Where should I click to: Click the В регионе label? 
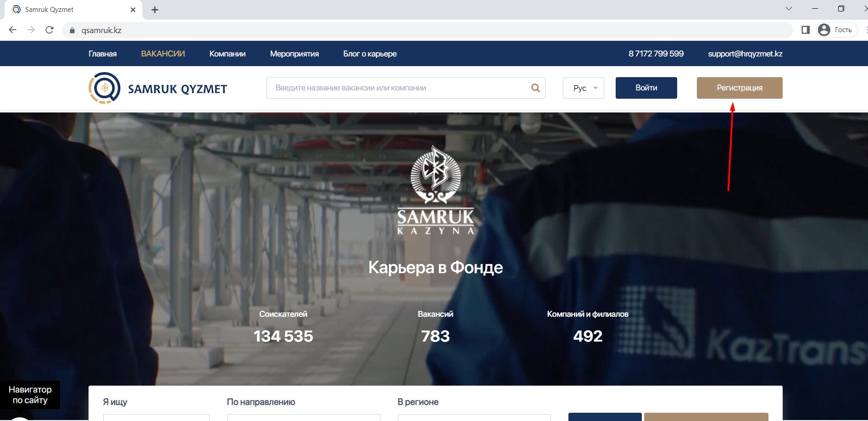pyautogui.click(x=418, y=402)
